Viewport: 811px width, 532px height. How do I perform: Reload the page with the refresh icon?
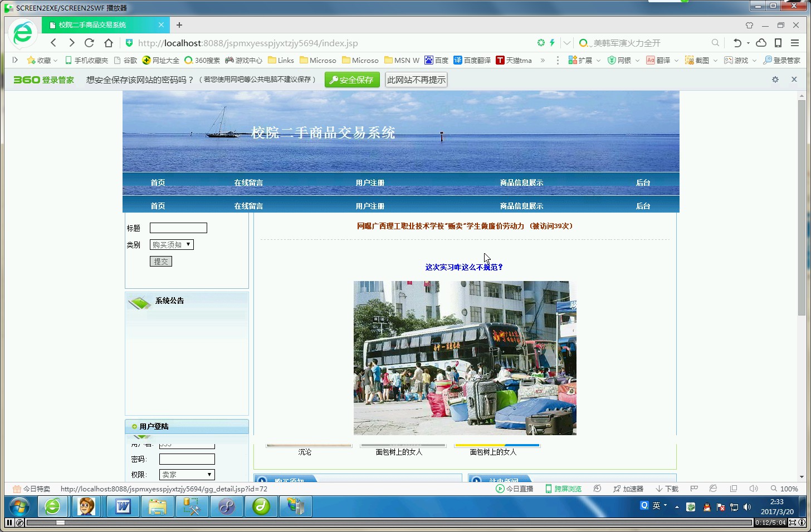coord(89,43)
